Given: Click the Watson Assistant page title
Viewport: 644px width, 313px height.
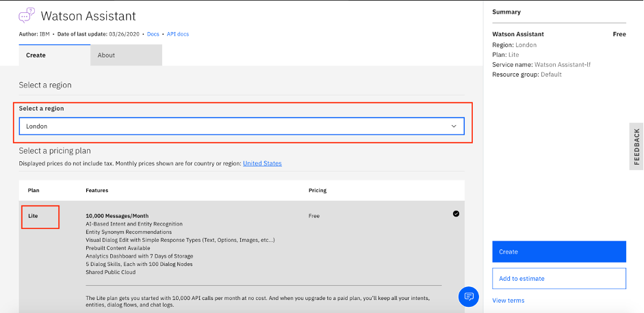Looking at the screenshot, I should coord(88,16).
